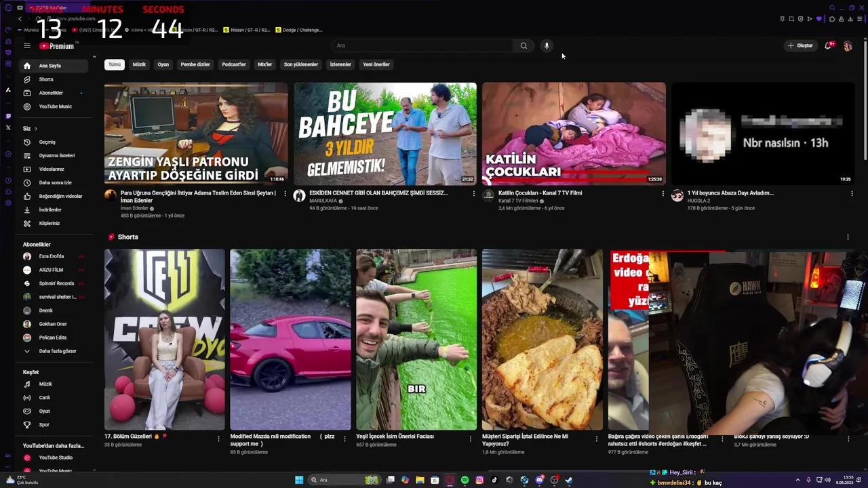
Task: Select the Tümü filter chip
Action: 115,64
